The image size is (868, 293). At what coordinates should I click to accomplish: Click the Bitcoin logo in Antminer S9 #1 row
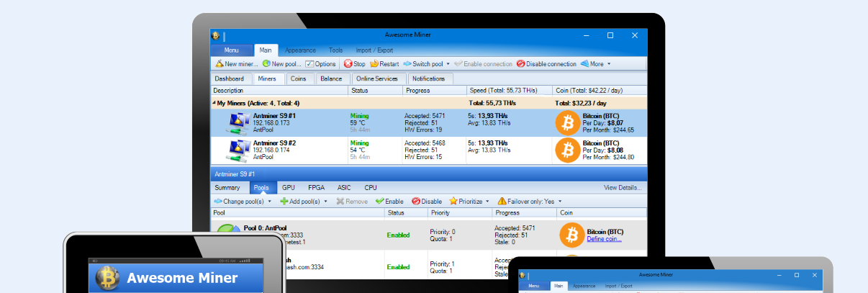click(567, 123)
